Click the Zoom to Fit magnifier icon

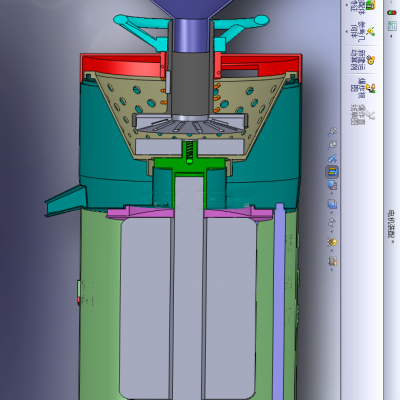tap(332, 132)
